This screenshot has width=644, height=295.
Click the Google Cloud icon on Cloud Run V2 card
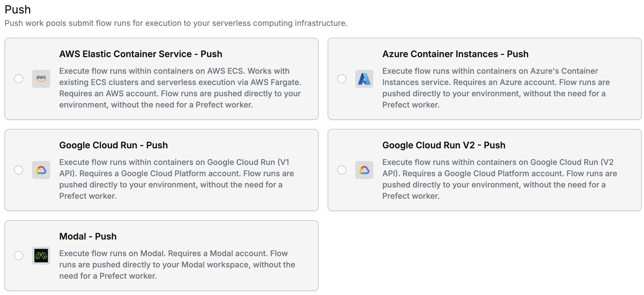click(x=364, y=170)
